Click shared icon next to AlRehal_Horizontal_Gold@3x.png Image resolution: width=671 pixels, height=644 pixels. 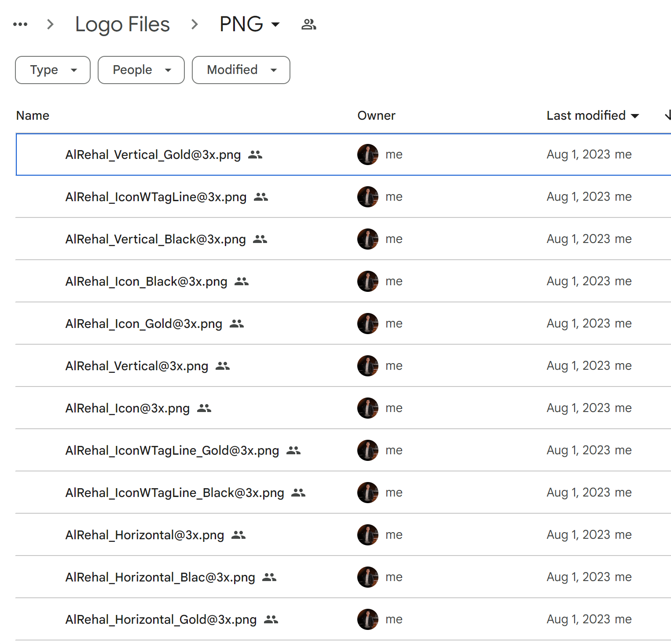point(271,619)
